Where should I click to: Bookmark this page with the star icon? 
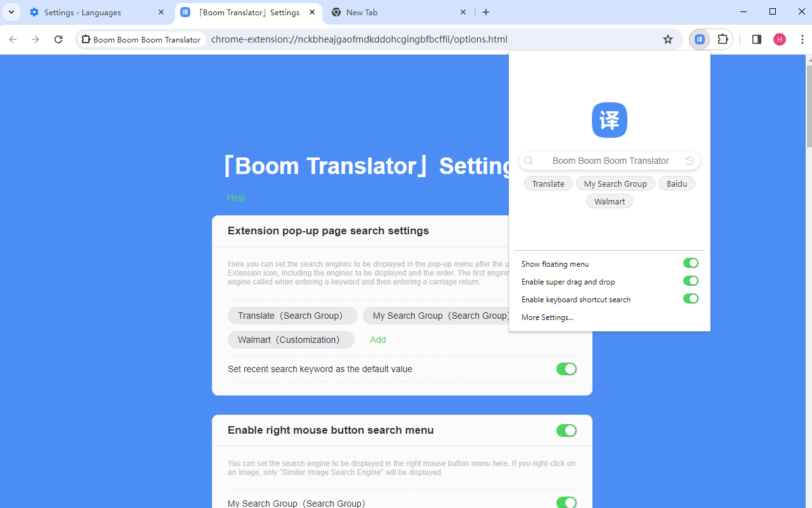click(668, 39)
